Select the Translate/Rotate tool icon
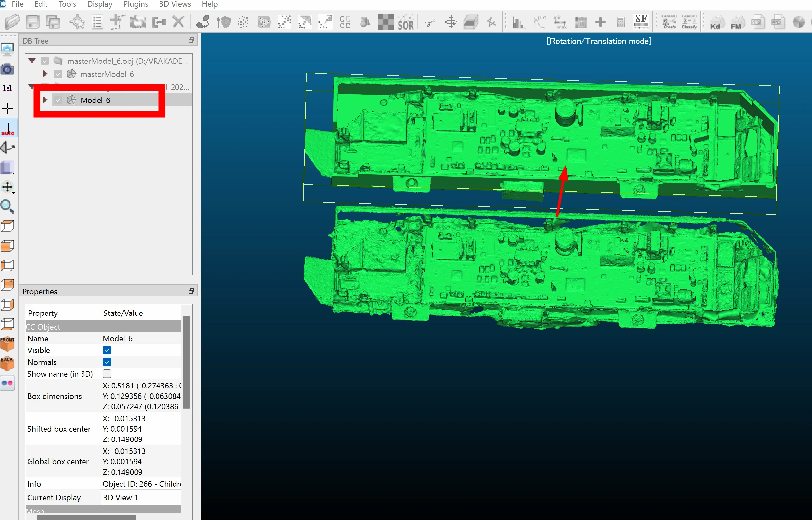812x520 pixels. click(x=451, y=22)
